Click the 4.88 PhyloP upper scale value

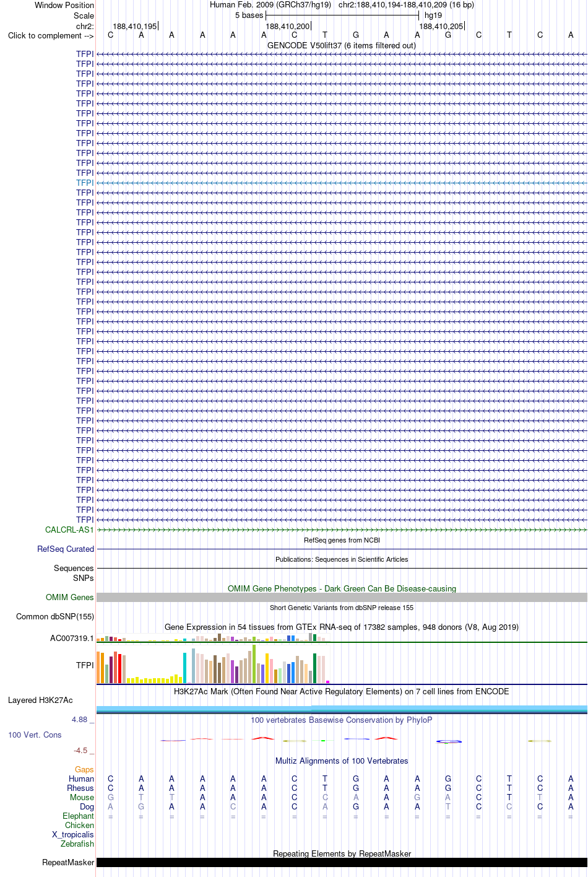[x=82, y=720]
